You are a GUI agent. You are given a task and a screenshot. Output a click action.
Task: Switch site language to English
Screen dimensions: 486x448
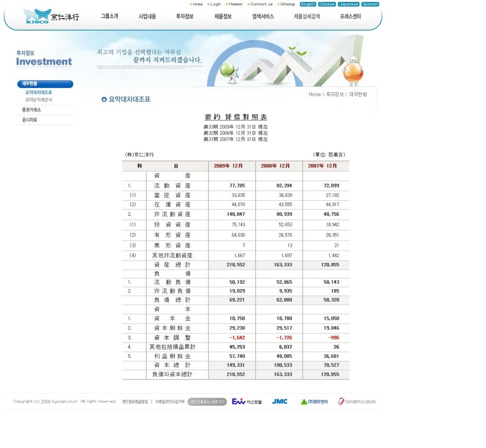coord(308,4)
